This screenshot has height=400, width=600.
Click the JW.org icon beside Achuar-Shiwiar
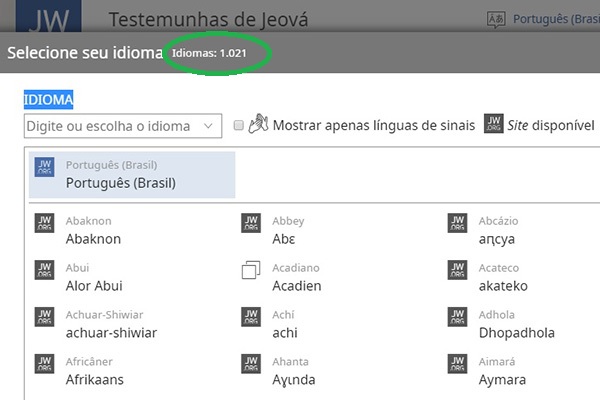click(44, 317)
